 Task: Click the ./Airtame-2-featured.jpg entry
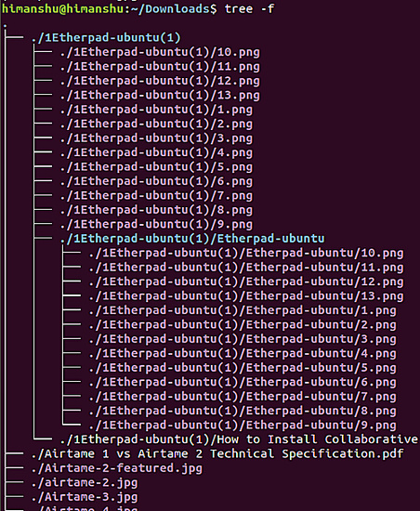[117, 468]
